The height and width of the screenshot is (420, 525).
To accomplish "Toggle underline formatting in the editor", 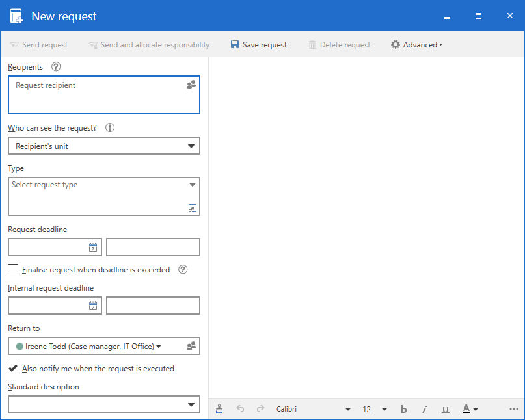I will point(446,409).
